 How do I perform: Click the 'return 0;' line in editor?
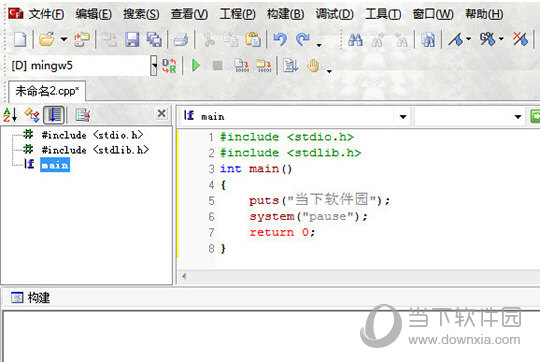(x=282, y=232)
